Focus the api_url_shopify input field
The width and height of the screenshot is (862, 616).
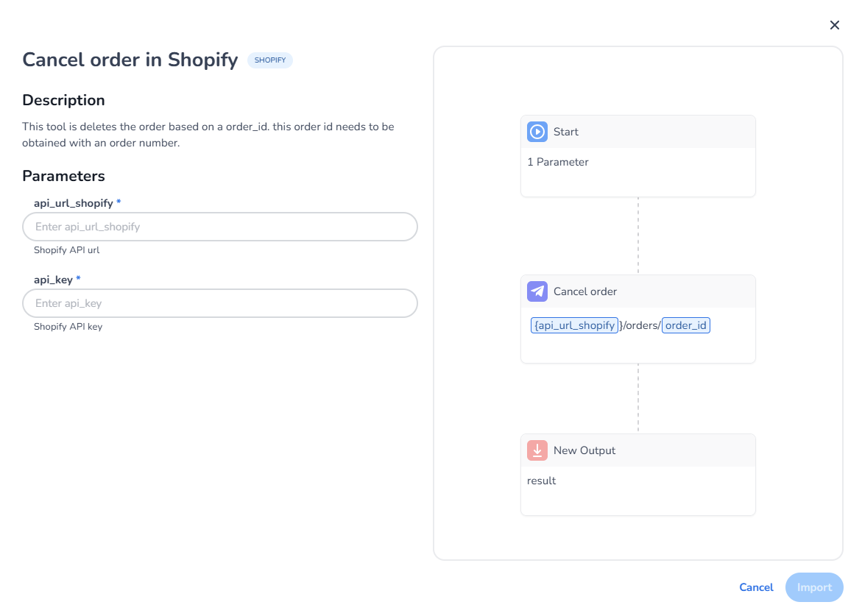(220, 227)
